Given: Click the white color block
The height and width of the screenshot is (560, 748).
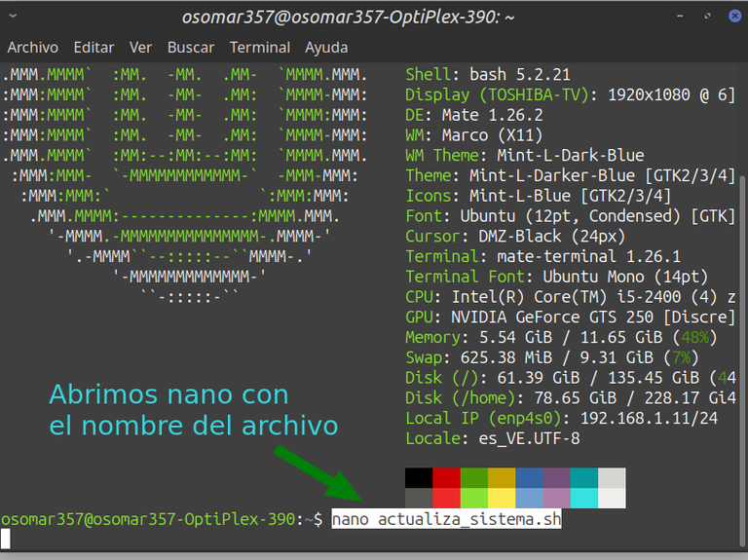Looking at the screenshot, I should coord(612,498).
